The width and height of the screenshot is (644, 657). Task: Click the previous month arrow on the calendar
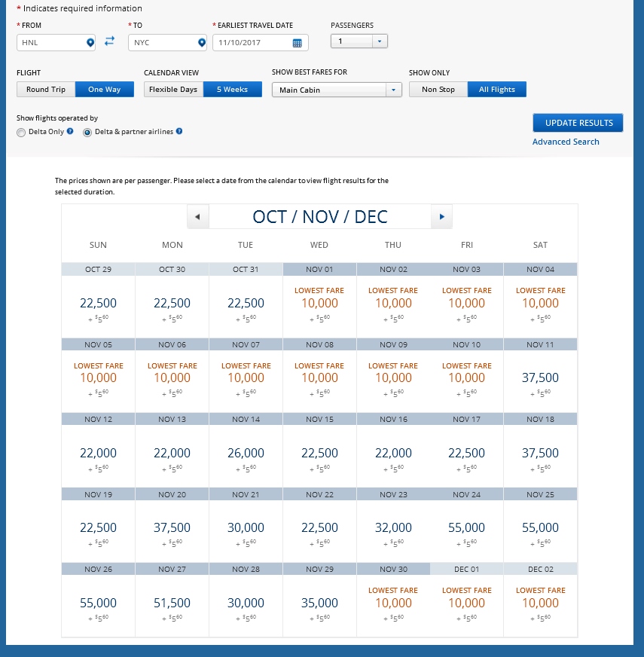(197, 216)
